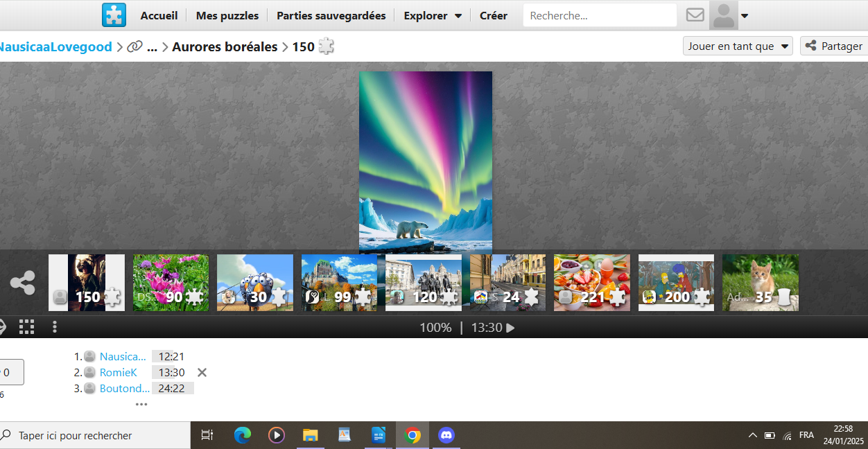The width and height of the screenshot is (868, 449).
Task: Open the 150-piece portrait puzzle thumbnail
Action: click(87, 283)
